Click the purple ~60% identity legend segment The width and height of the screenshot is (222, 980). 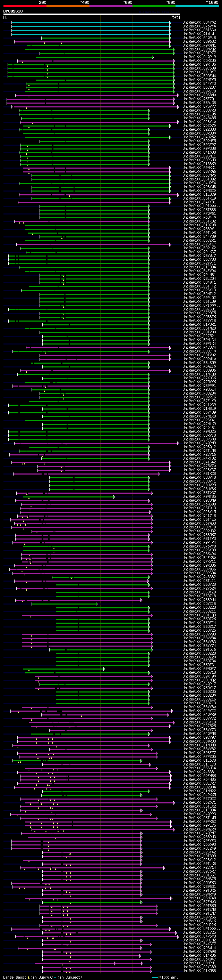[x=111, y=6]
